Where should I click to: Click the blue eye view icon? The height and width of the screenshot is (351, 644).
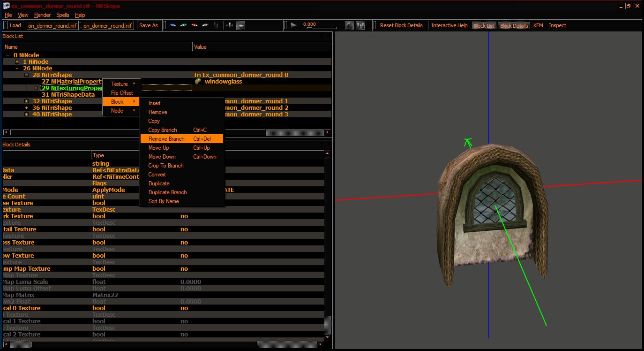(x=173, y=25)
